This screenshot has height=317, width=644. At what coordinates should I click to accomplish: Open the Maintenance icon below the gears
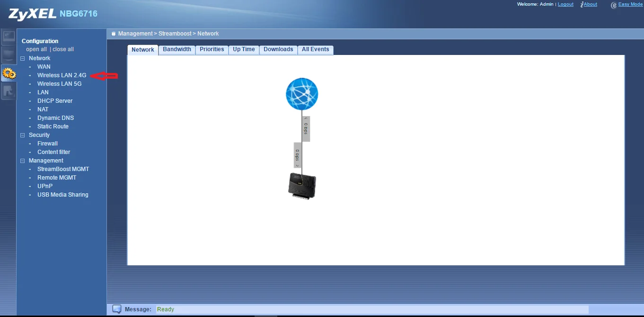coord(9,91)
